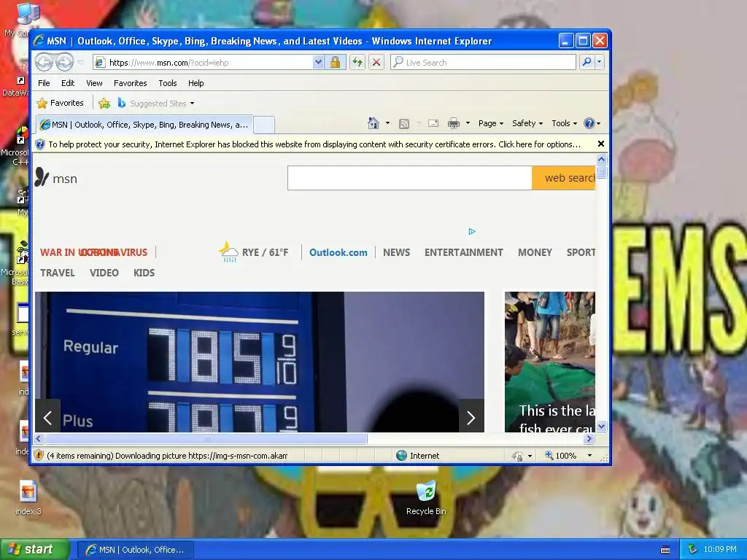
Task: Open the Outlook.com link
Action: (338, 252)
